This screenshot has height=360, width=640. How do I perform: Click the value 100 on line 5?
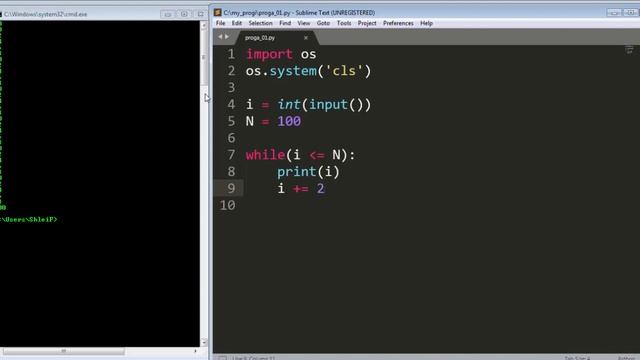[x=289, y=121]
